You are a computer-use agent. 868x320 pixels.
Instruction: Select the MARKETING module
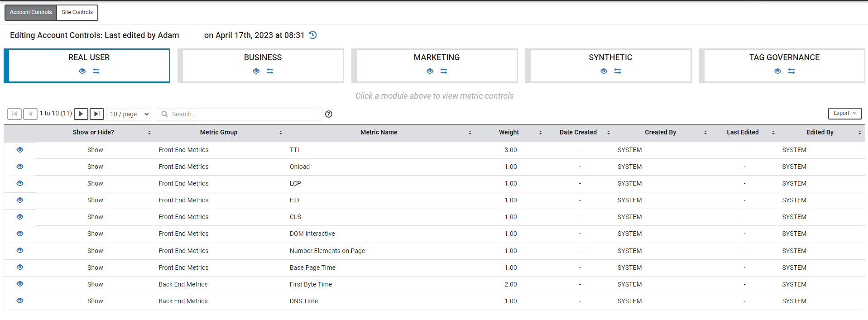click(435, 66)
